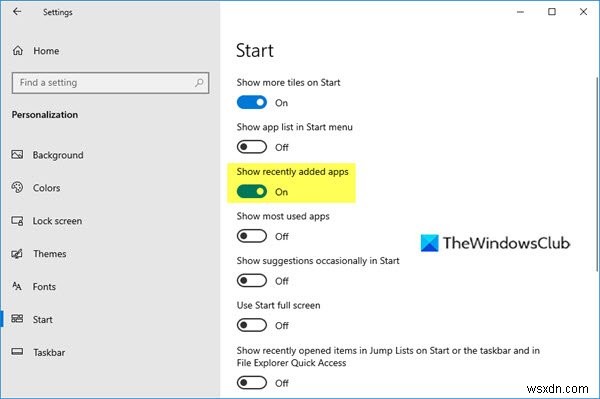Click the Lock screen icon
The width and height of the screenshot is (600, 399).
pyautogui.click(x=17, y=221)
